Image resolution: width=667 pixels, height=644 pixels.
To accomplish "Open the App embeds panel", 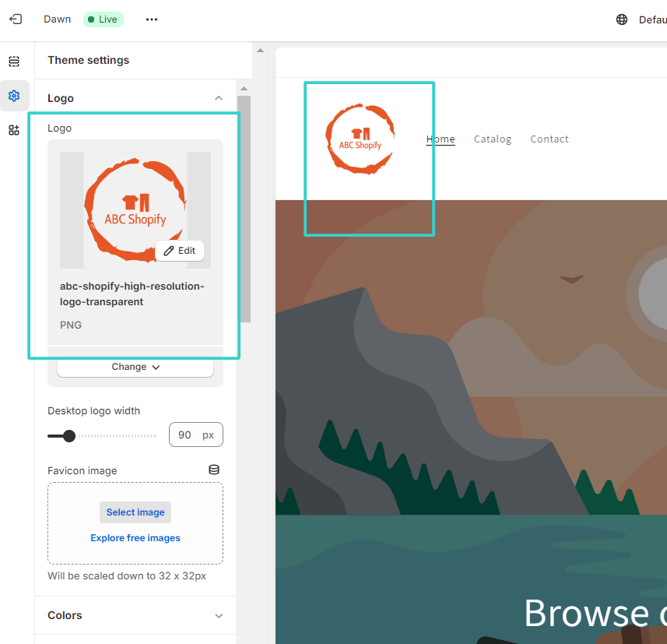I will click(x=13, y=130).
